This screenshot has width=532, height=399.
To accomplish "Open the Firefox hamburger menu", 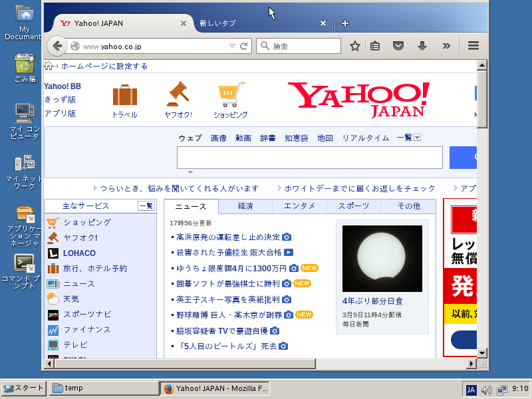I will [x=473, y=46].
